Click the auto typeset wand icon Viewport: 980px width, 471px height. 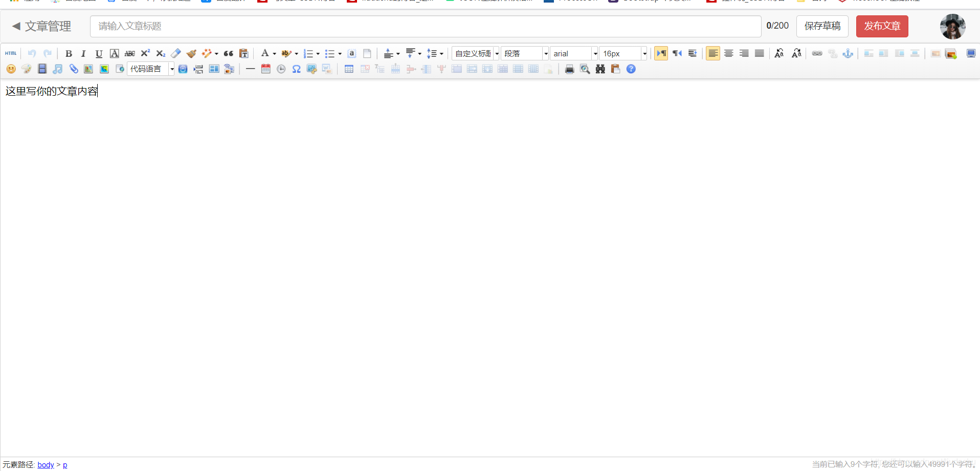tap(207, 53)
